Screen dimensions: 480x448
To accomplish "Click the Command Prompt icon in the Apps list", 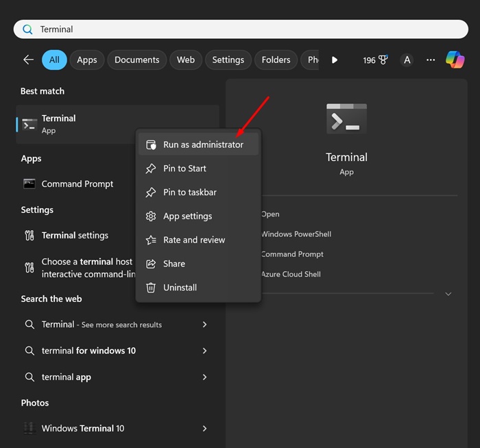I will pyautogui.click(x=29, y=184).
